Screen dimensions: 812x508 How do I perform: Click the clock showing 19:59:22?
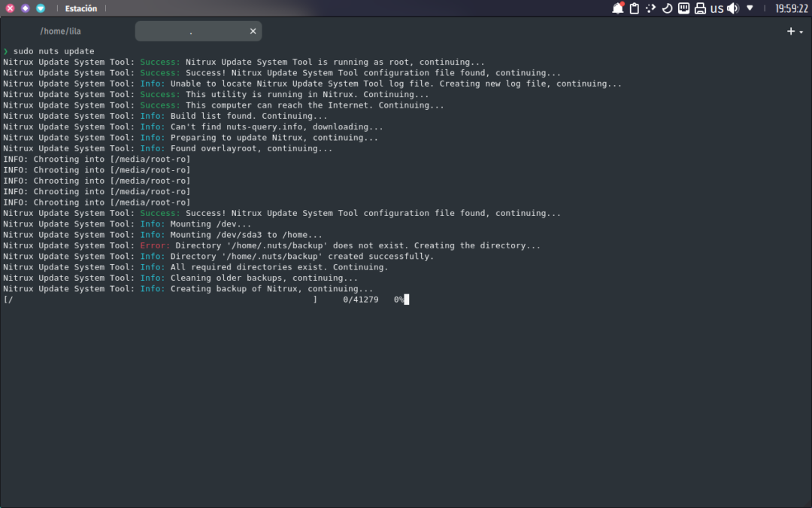790,8
